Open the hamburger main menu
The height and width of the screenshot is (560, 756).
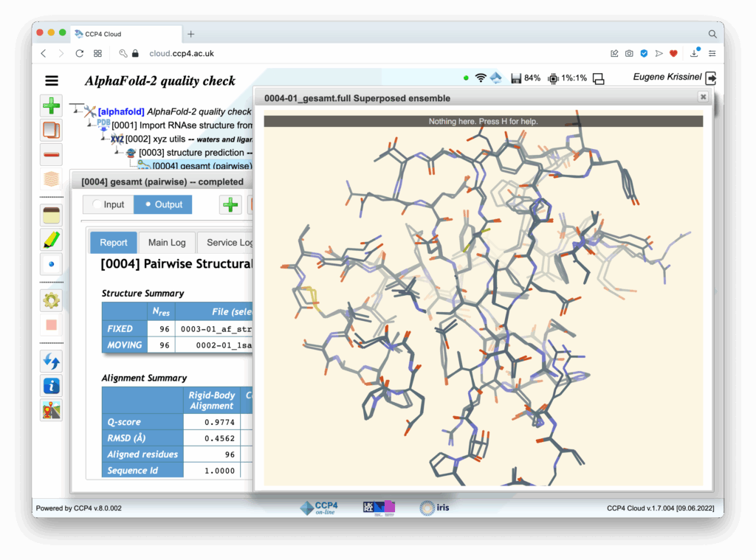52,81
